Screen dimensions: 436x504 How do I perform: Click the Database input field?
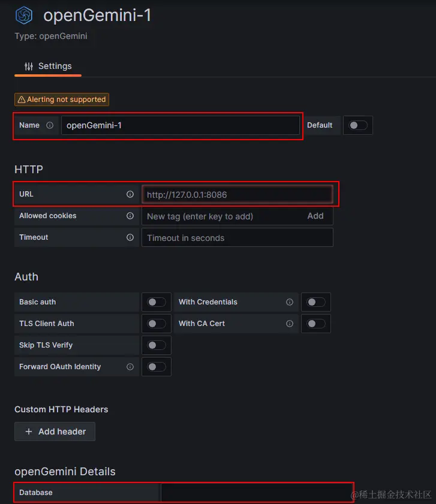pyautogui.click(x=257, y=493)
